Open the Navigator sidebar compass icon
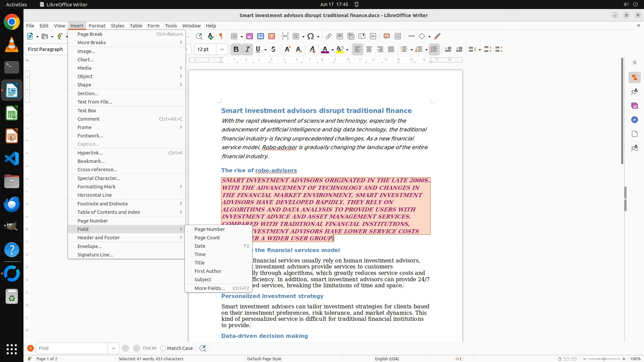Screen dimensions: 644x362 tap(634, 120)
